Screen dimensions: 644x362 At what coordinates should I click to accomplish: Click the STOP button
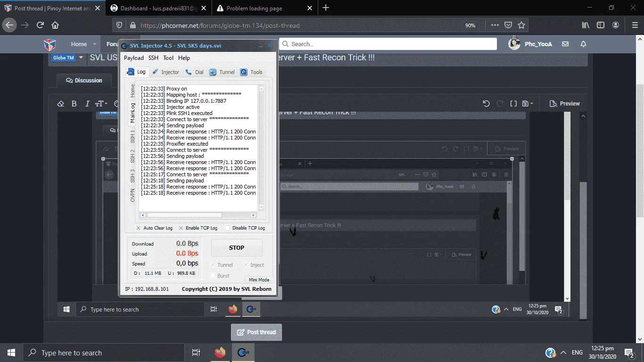click(237, 248)
